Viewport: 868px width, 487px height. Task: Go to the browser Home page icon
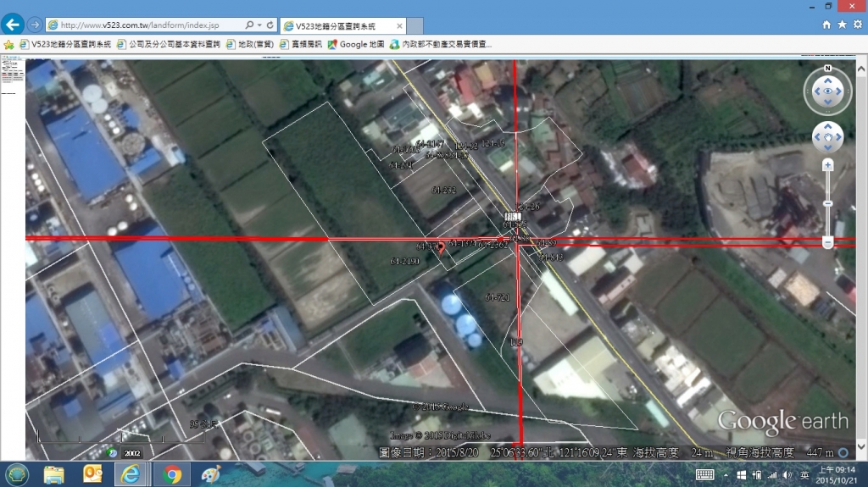coord(826,25)
